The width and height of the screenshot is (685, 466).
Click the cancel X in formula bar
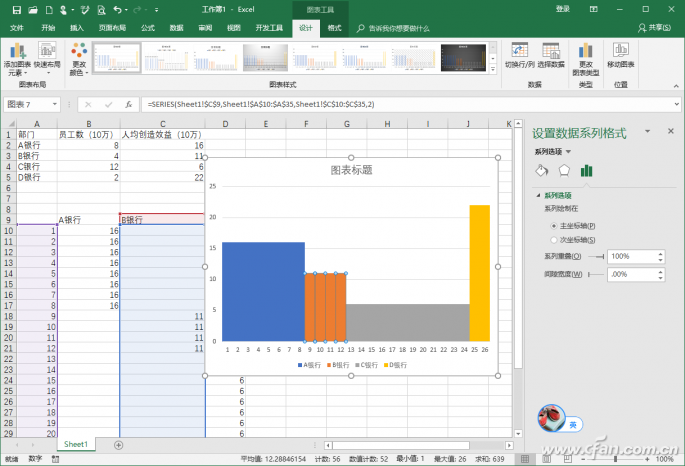click(x=88, y=104)
